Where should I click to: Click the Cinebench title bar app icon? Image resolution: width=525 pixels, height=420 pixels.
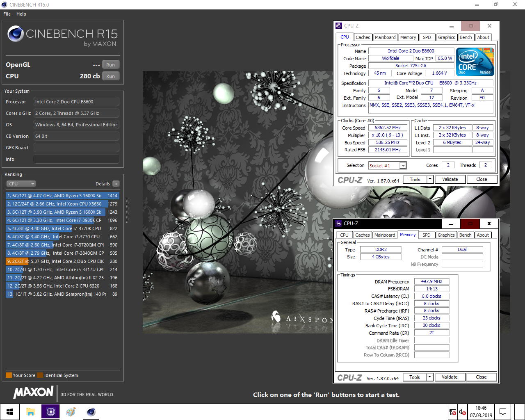coord(4,5)
